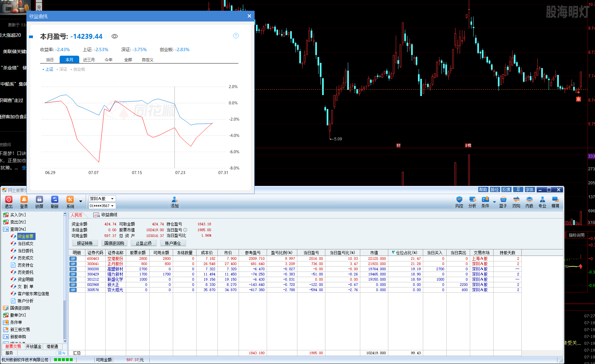Select the 当日 period tab

50,60
